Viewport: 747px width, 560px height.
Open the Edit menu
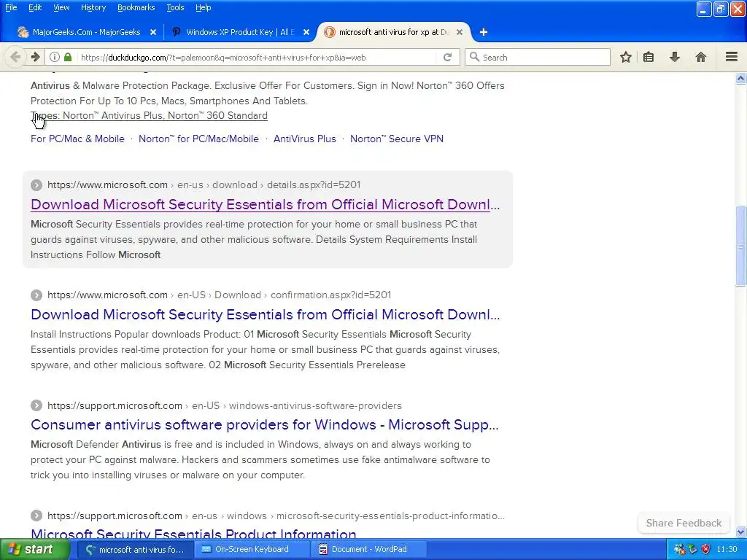35,7
